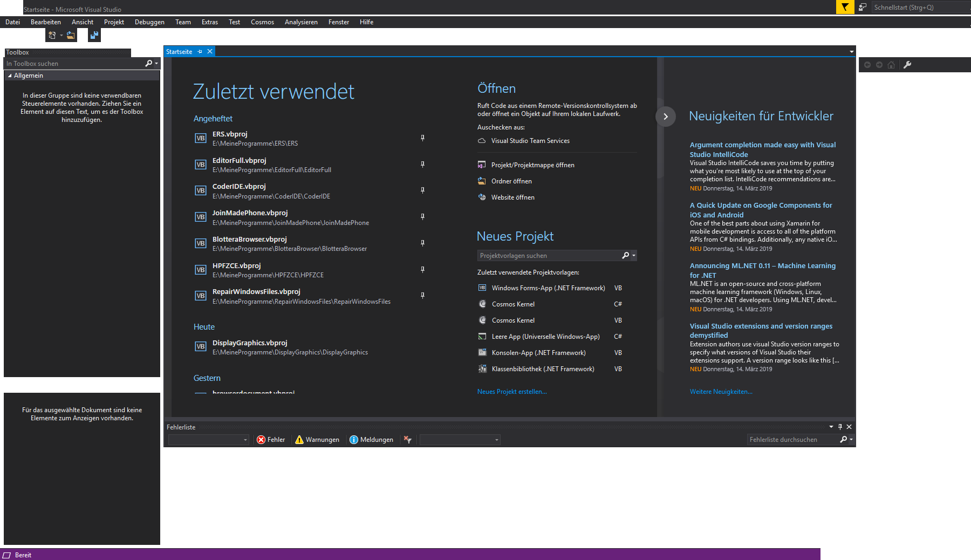Click the VB icon beside CoderIDE.vbproj

(x=201, y=190)
